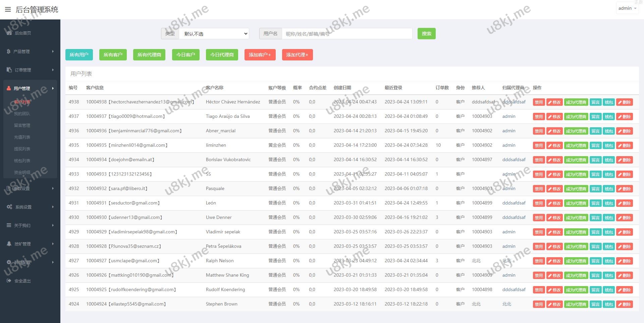Expand the 参数设置 sidebar menu
Screen dimensions: 644x323
pos(30,188)
